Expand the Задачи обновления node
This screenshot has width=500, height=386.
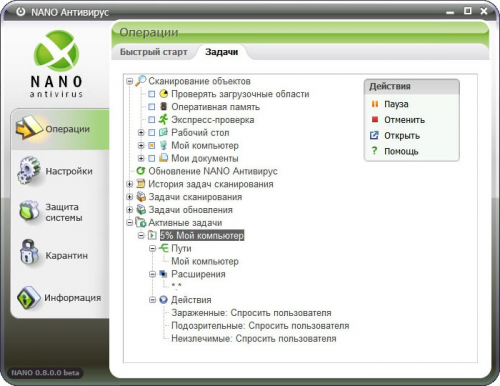coord(130,210)
